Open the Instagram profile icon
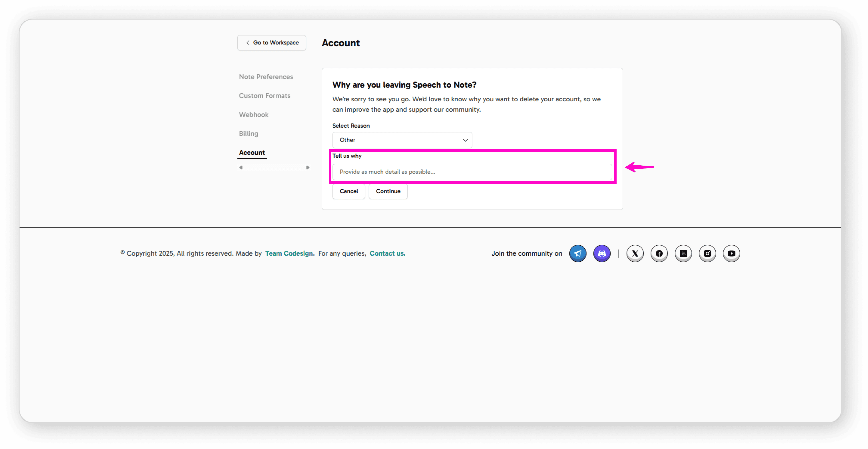Screen dimensions: 868x449 [707, 253]
